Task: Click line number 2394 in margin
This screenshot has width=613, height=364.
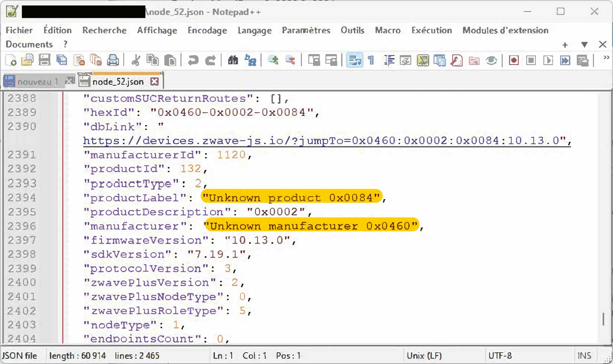Action: pos(22,198)
